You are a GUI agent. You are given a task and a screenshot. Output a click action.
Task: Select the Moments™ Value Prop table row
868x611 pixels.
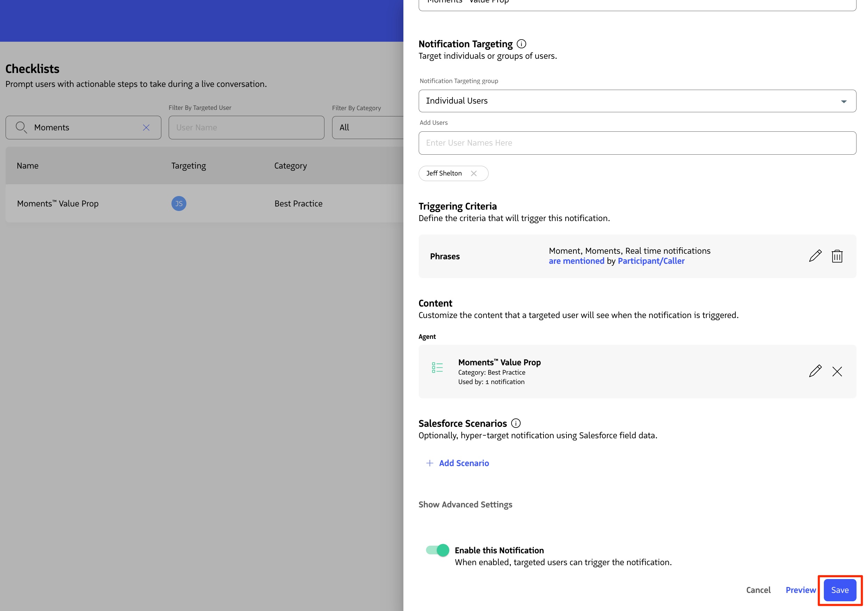204,204
